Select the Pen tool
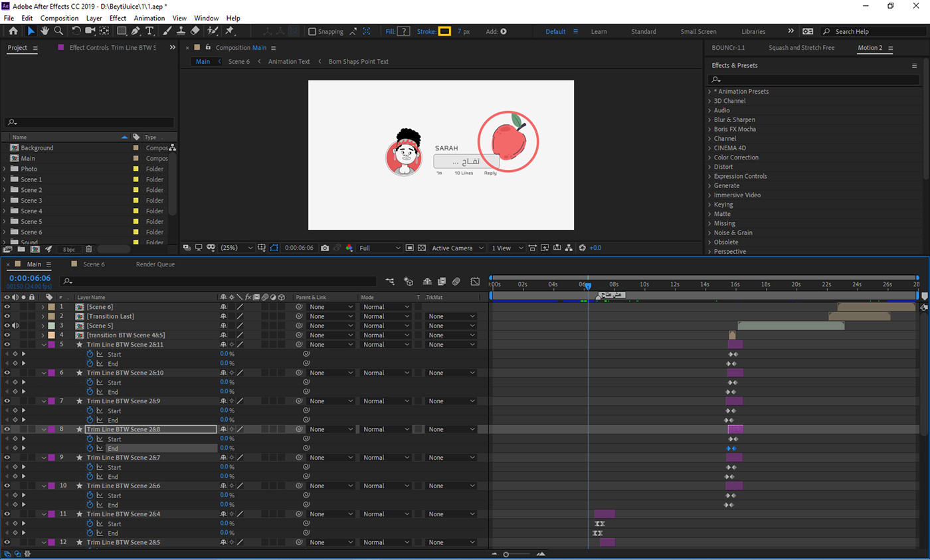Screen dimensions: 930x560 pyautogui.click(x=136, y=31)
